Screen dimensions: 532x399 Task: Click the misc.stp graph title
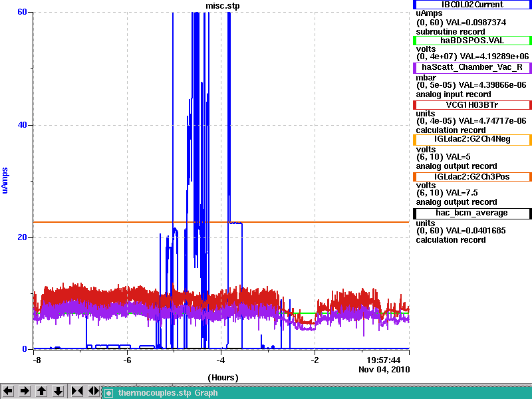(x=223, y=6)
